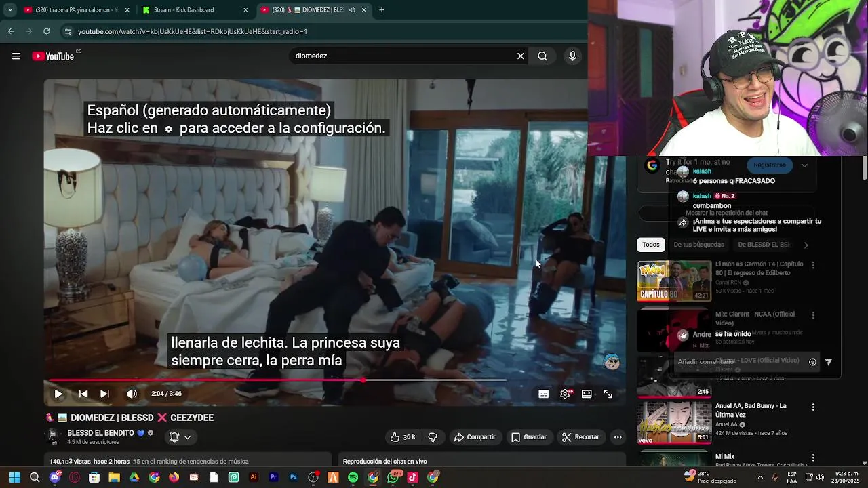Open options for 'Mix: Clarent - NCAA'

tap(813, 316)
